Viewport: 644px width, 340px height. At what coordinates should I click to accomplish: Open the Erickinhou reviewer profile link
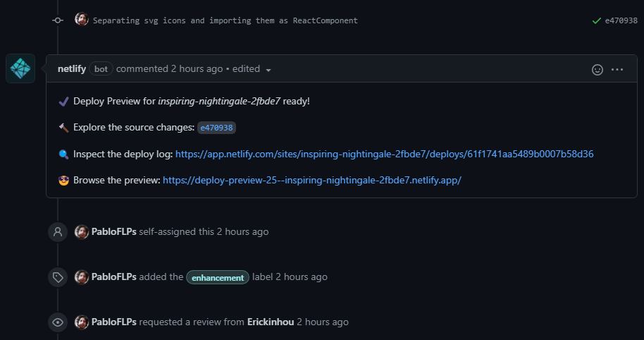(271, 322)
